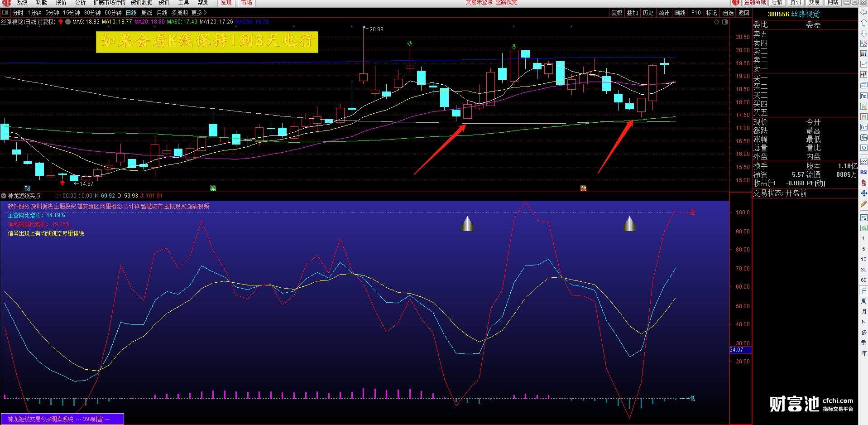This screenshot has width=868, height=425.
Task: Open the 功能 menu
Action: [42, 3]
